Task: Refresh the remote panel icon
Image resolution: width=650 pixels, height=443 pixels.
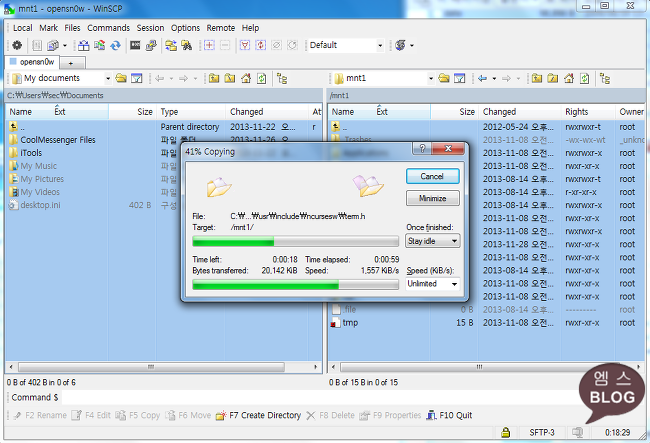Action: coord(585,78)
